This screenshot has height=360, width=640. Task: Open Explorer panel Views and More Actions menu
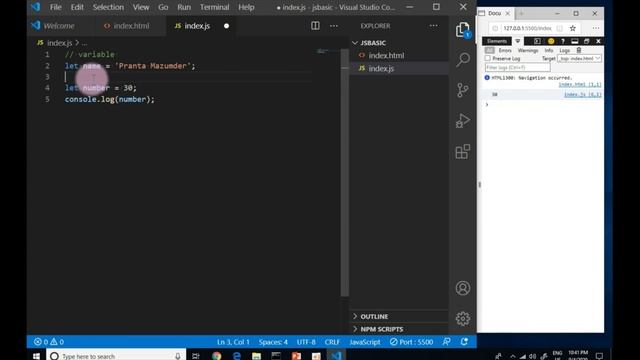coord(433,26)
